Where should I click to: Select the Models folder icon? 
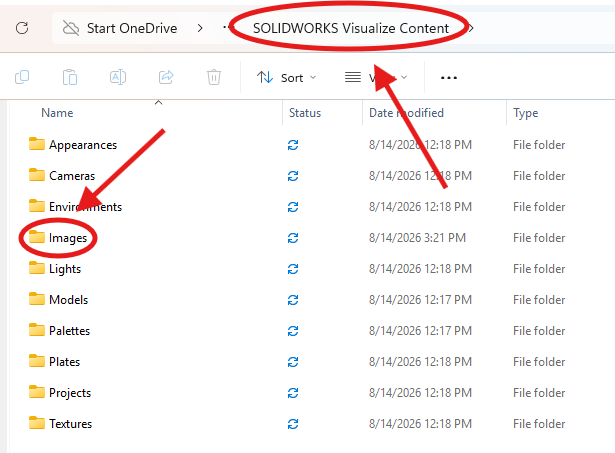37,299
